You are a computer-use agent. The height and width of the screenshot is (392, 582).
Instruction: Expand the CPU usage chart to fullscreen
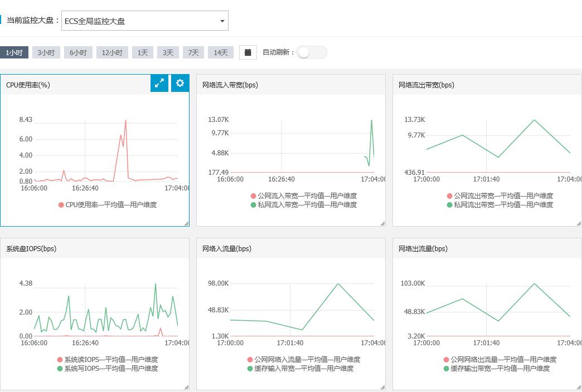(159, 84)
